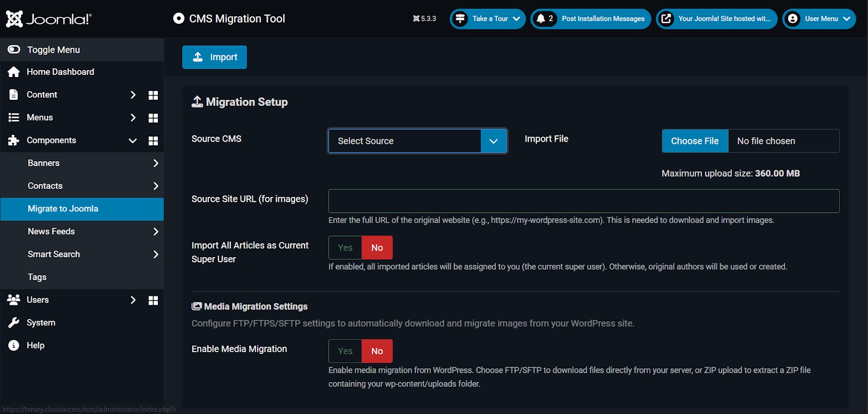
Task: Set Import All Articles to Yes
Action: coord(345,248)
